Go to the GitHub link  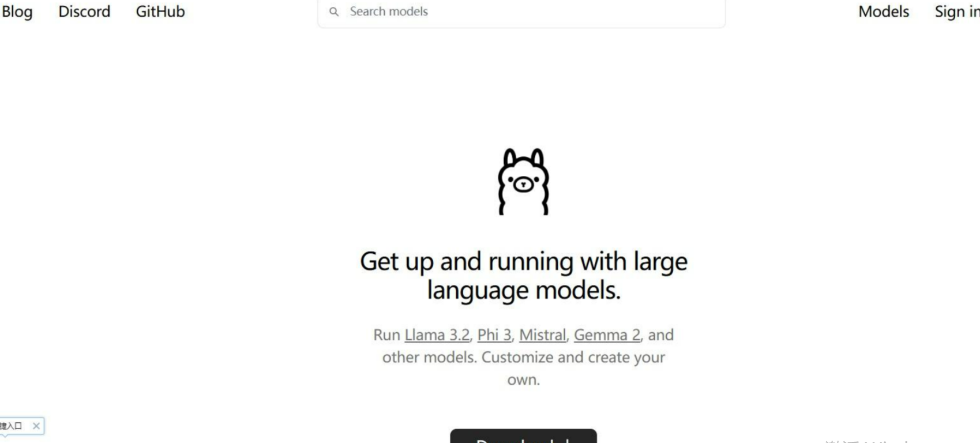(x=160, y=12)
